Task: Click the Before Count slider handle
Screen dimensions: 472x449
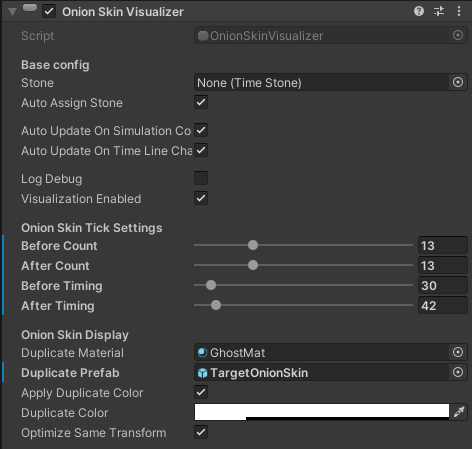Action: (x=253, y=245)
